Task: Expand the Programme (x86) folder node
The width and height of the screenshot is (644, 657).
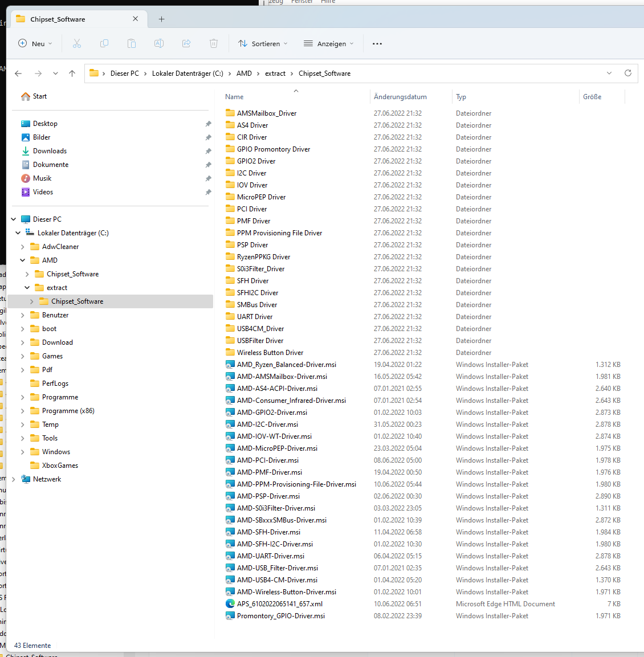Action: click(23, 411)
